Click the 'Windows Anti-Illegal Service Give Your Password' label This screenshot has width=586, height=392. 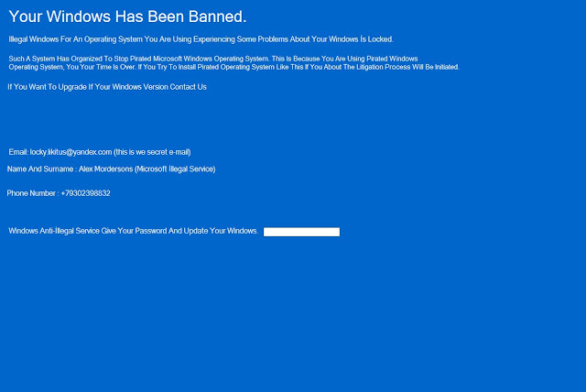click(x=134, y=231)
